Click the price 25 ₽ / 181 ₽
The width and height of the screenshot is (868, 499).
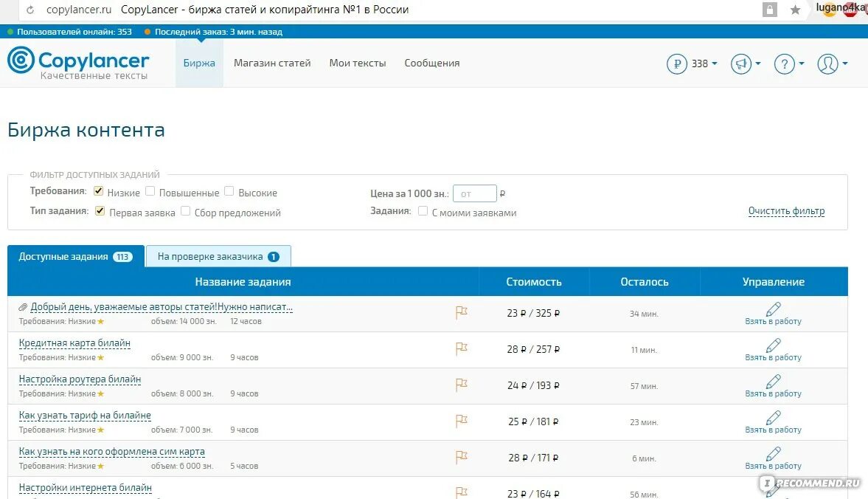click(533, 421)
